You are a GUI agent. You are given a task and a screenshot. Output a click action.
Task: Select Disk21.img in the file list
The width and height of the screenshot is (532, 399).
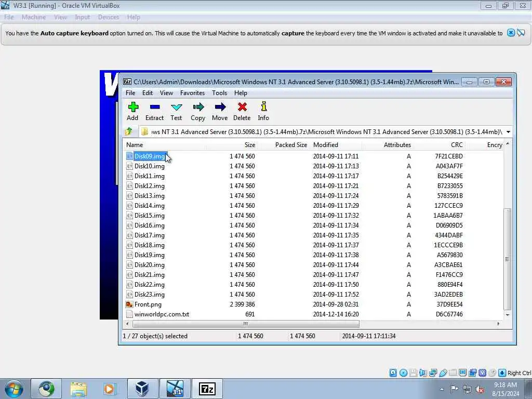pos(149,274)
